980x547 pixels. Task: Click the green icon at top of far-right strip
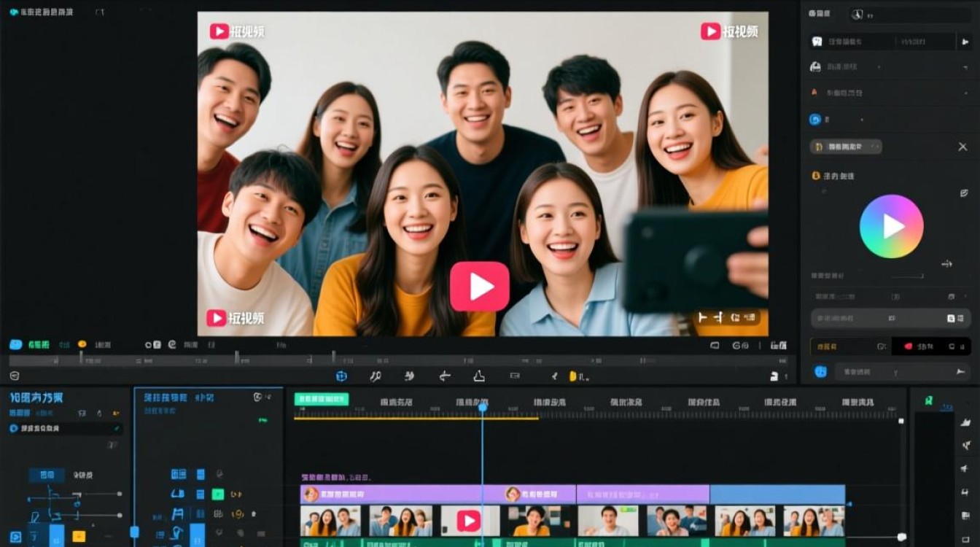tap(928, 400)
